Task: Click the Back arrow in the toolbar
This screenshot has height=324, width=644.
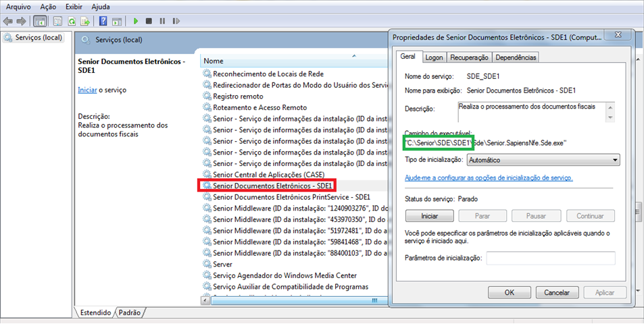Action: click(8, 21)
